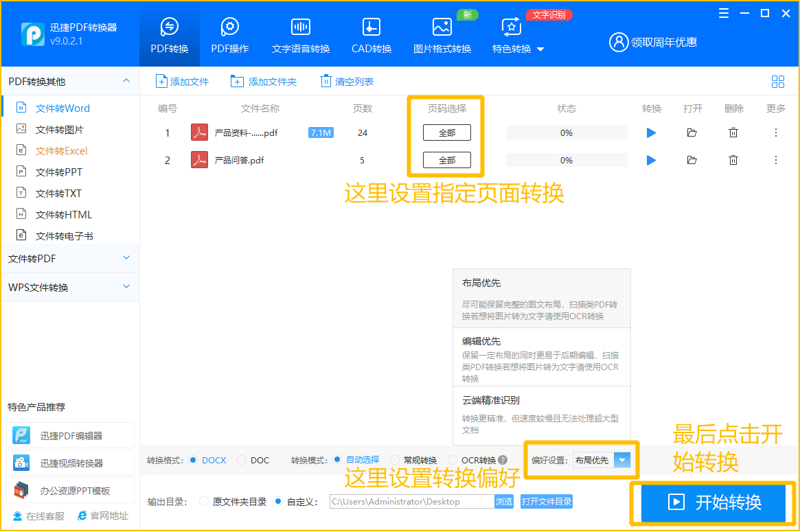The width and height of the screenshot is (800, 532).
Task: Select 文件转Word in sidebar
Action: (x=62, y=108)
